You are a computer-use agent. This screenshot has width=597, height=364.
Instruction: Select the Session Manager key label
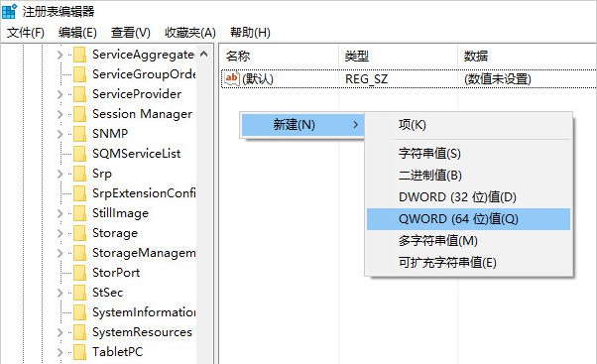click(142, 114)
